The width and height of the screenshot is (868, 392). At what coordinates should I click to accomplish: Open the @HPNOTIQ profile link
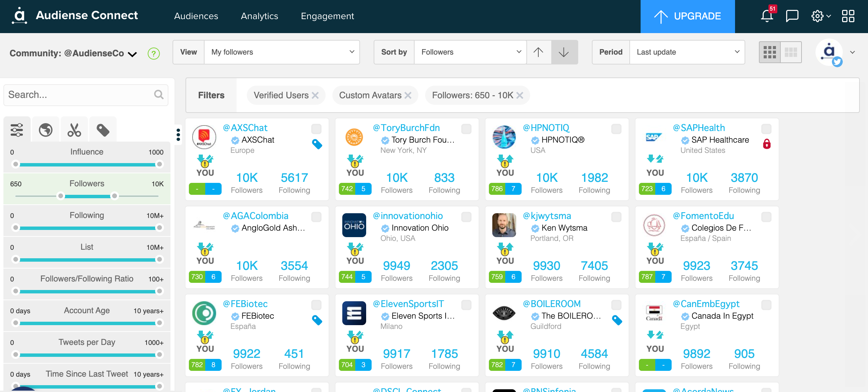click(x=546, y=128)
